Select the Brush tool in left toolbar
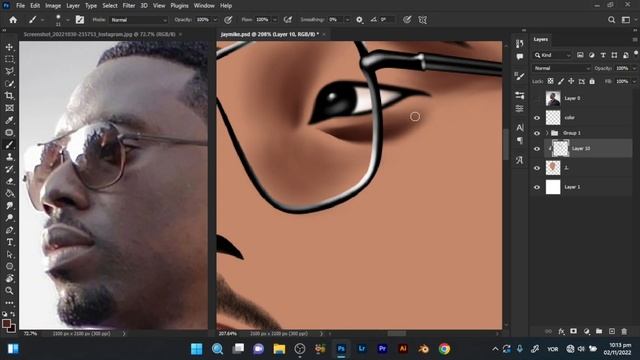The width and height of the screenshot is (640, 360). coord(9,145)
